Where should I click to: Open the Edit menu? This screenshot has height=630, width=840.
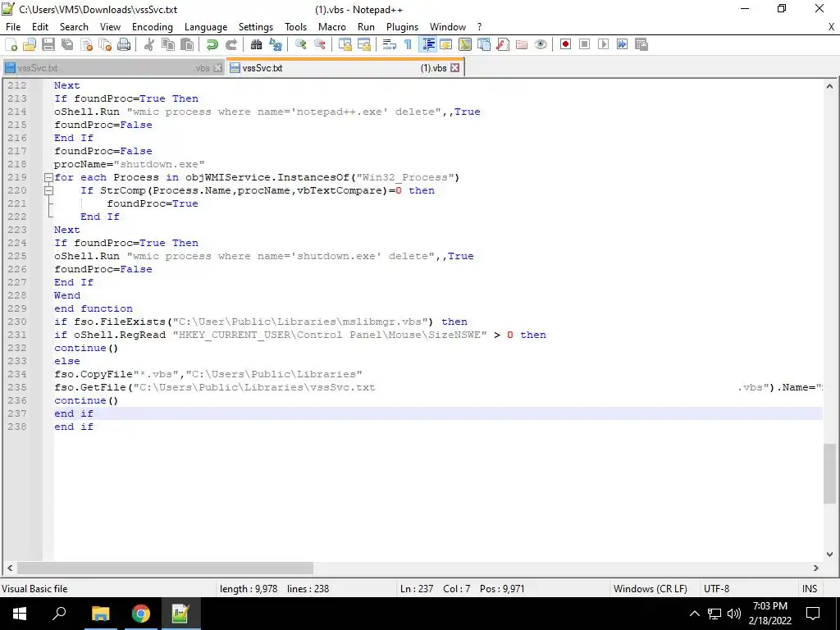(x=40, y=27)
